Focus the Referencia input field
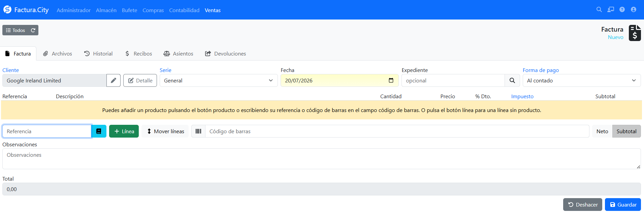Screen dimensions: 644x221 [x=47, y=131]
